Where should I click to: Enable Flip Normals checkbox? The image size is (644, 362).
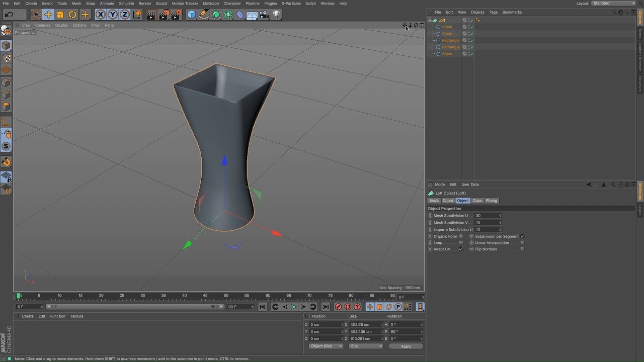click(x=522, y=249)
